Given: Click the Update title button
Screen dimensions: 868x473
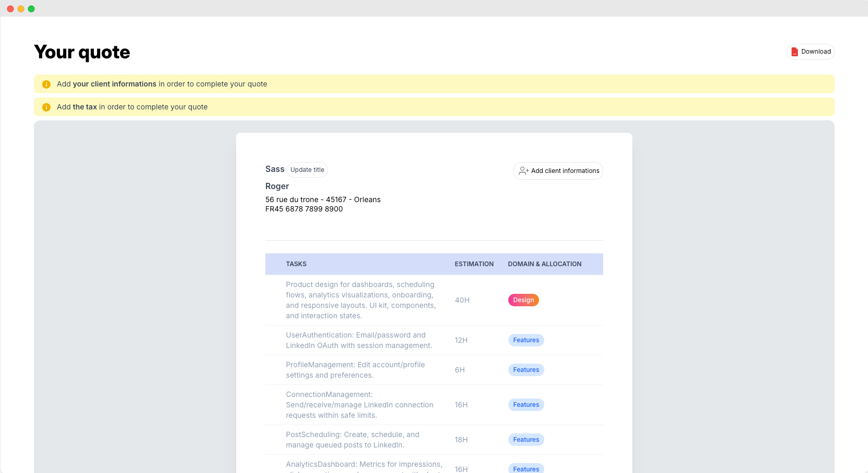Looking at the screenshot, I should tap(307, 170).
